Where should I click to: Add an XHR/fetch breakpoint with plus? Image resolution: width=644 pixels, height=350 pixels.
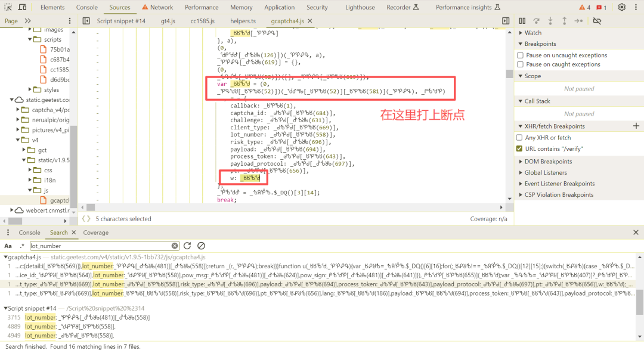click(636, 126)
